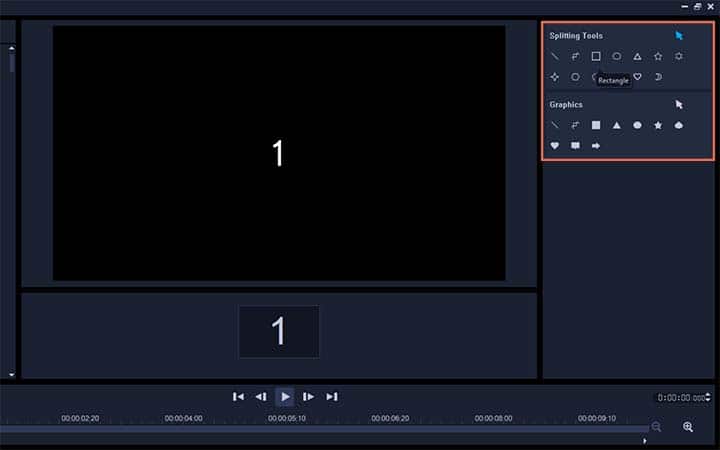The width and height of the screenshot is (720, 450).
Task: Select the Graphics arrow shape
Action: pos(596,146)
